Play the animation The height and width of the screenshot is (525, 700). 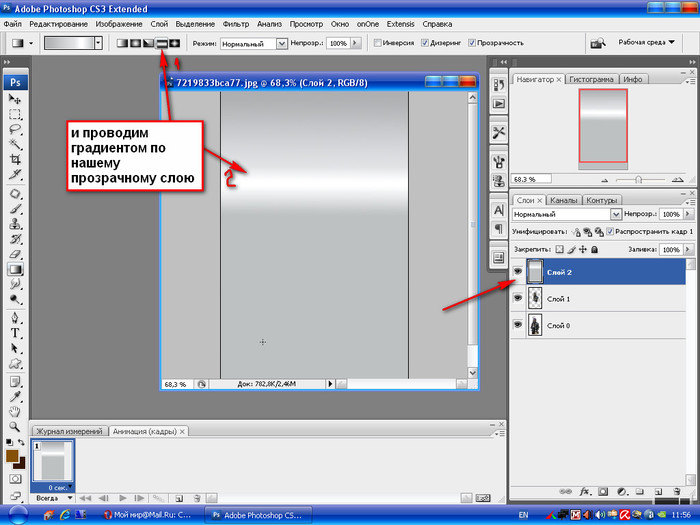click(x=122, y=498)
